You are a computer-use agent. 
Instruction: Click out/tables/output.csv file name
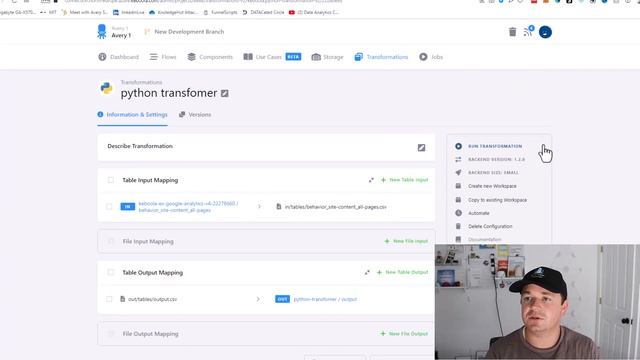pos(153,299)
